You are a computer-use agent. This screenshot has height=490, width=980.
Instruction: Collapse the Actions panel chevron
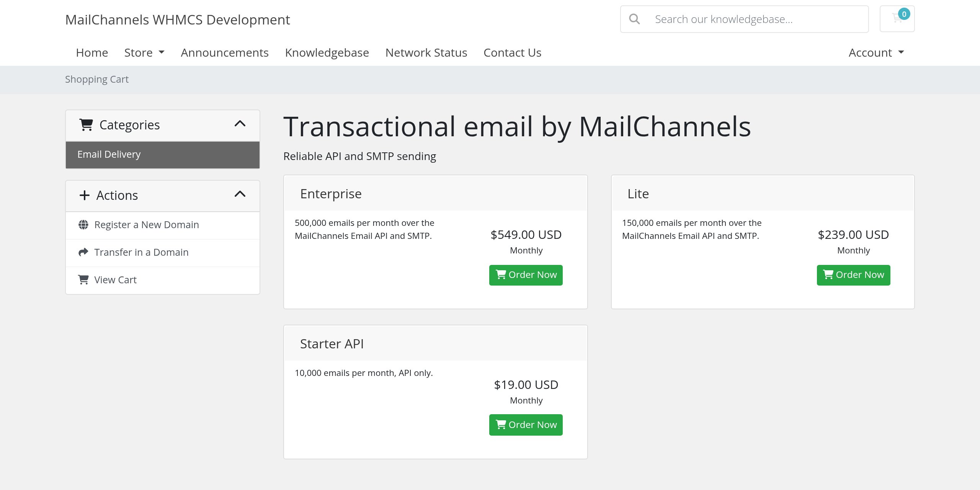click(240, 194)
